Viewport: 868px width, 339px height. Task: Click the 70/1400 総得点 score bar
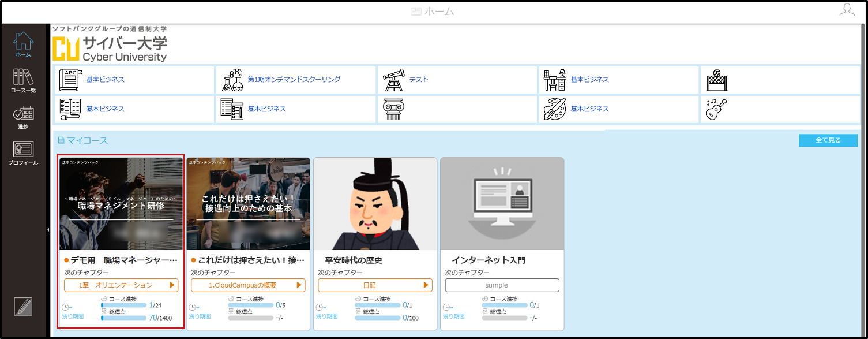click(124, 318)
